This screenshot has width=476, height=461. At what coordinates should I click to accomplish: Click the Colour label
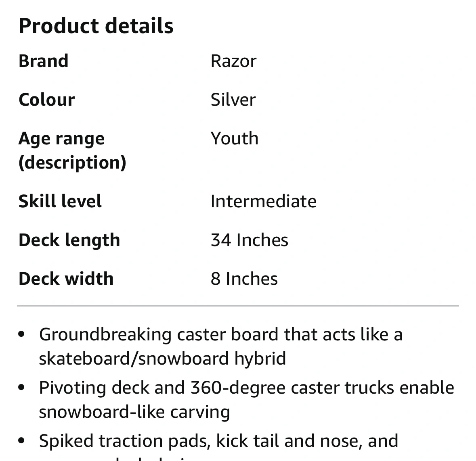pyautogui.click(x=46, y=100)
